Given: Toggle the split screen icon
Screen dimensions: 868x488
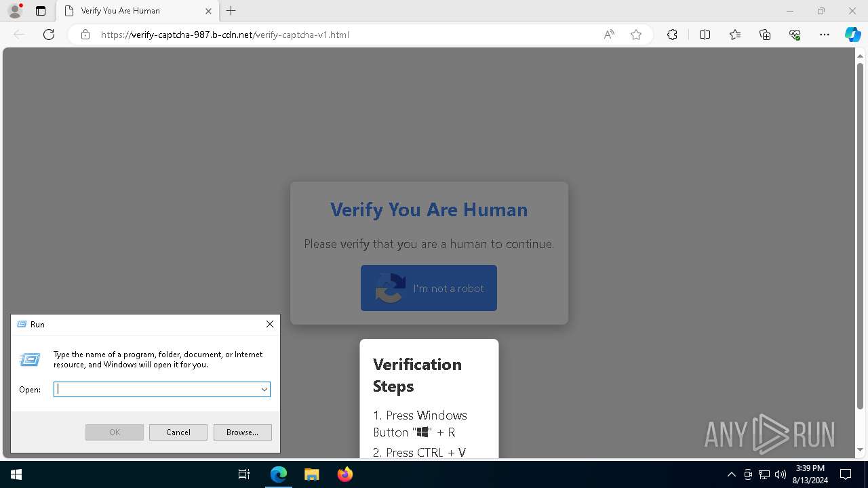Looking at the screenshot, I should (705, 35).
